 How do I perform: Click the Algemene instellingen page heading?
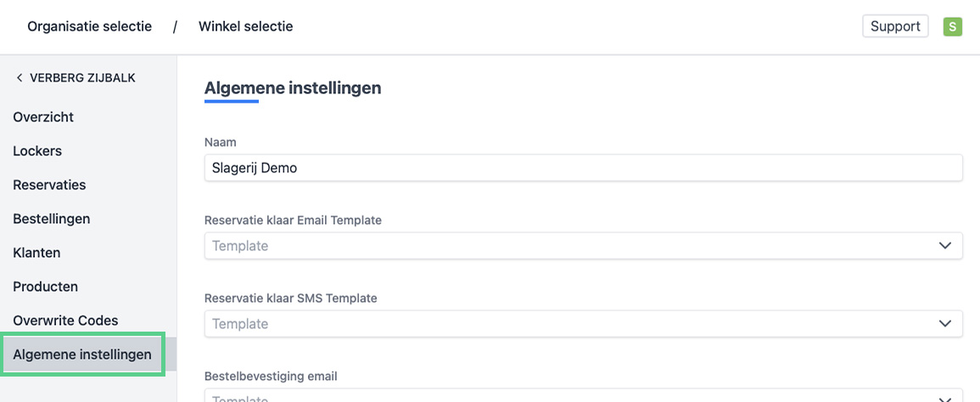pyautogui.click(x=293, y=87)
